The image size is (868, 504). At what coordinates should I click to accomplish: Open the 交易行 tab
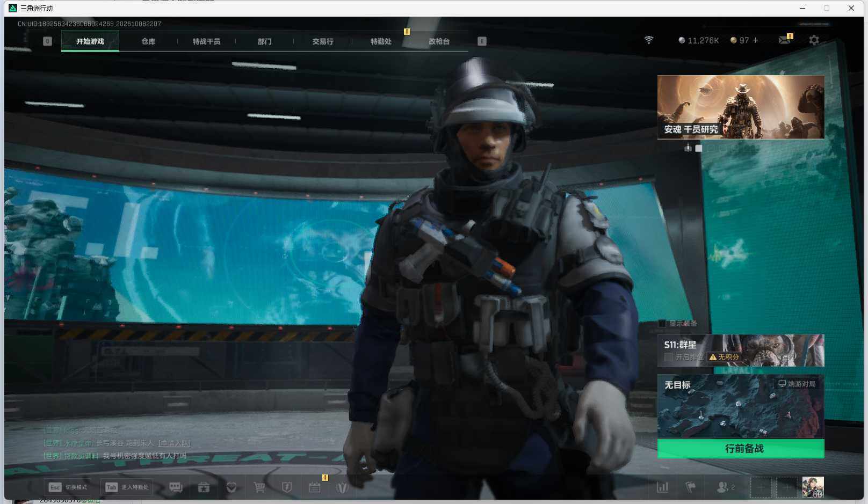[323, 41]
